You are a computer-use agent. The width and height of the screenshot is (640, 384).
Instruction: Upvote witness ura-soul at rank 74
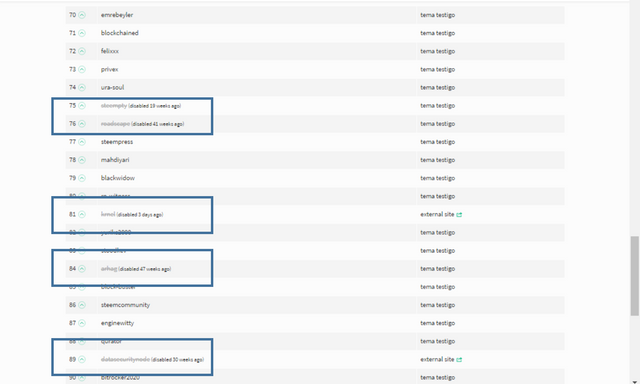click(82, 87)
